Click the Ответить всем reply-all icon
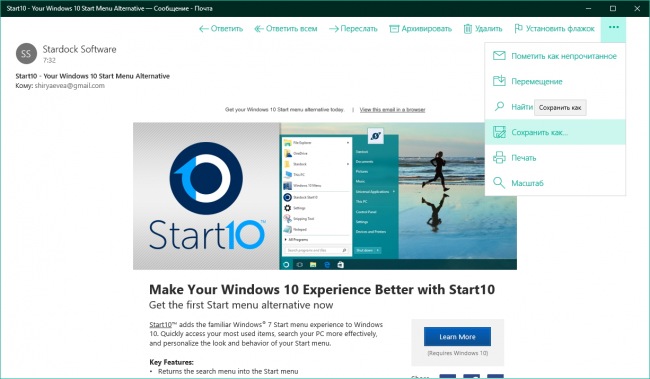 pyautogui.click(x=259, y=29)
